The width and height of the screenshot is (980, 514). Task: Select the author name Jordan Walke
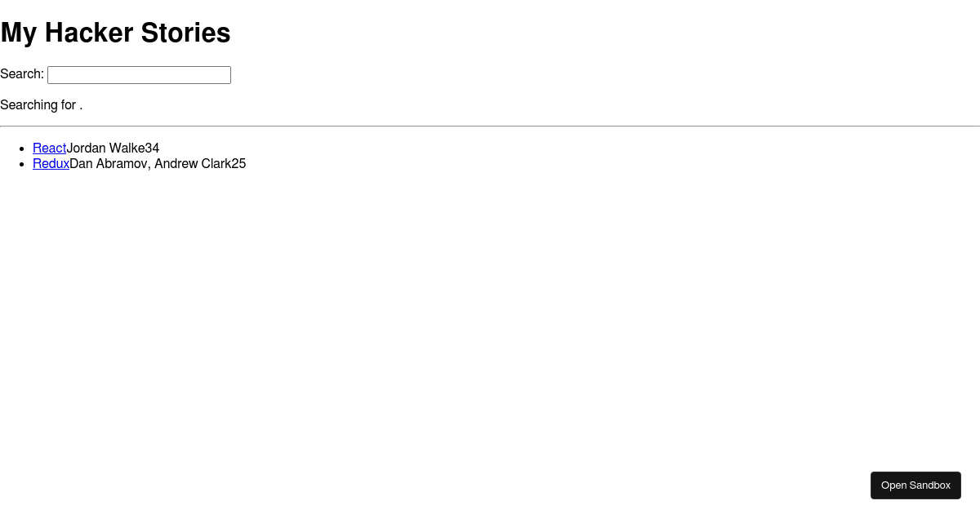click(x=105, y=148)
